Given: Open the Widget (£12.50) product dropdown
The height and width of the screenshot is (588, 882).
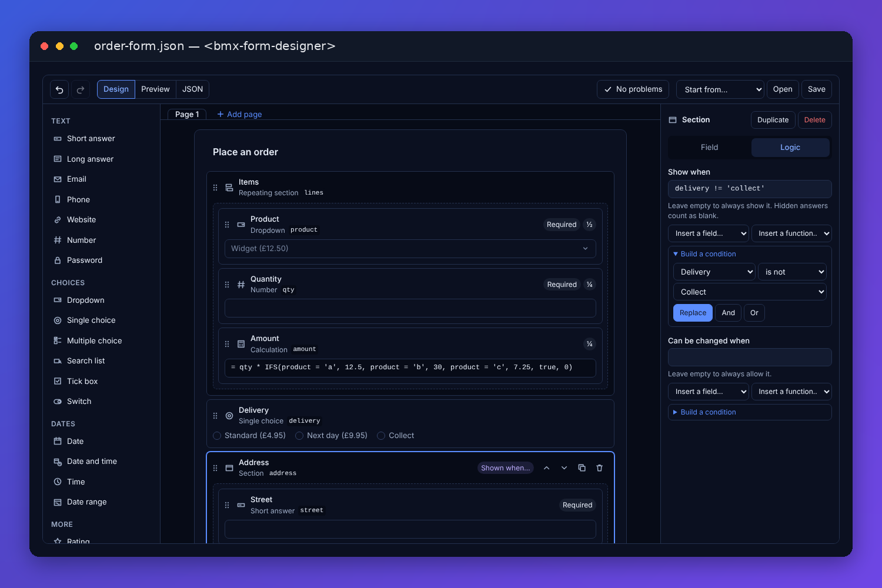Looking at the screenshot, I should coord(410,249).
